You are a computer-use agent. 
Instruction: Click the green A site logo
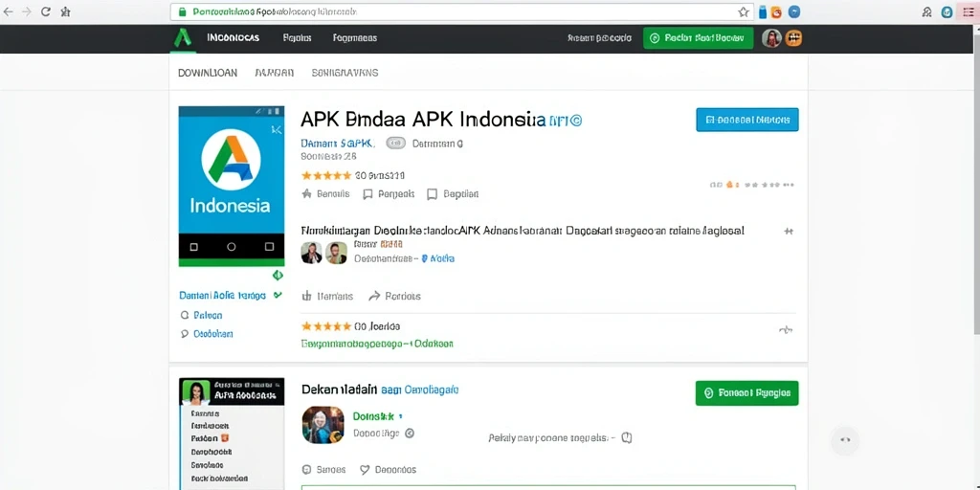click(183, 37)
